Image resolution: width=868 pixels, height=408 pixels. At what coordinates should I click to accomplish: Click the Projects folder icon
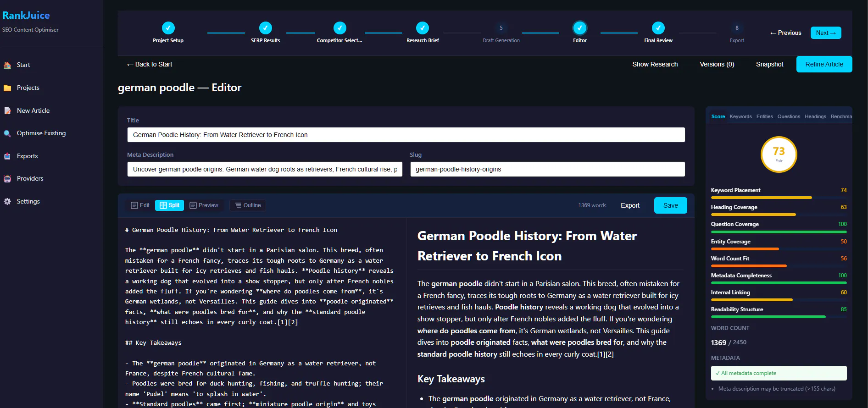[x=7, y=88]
